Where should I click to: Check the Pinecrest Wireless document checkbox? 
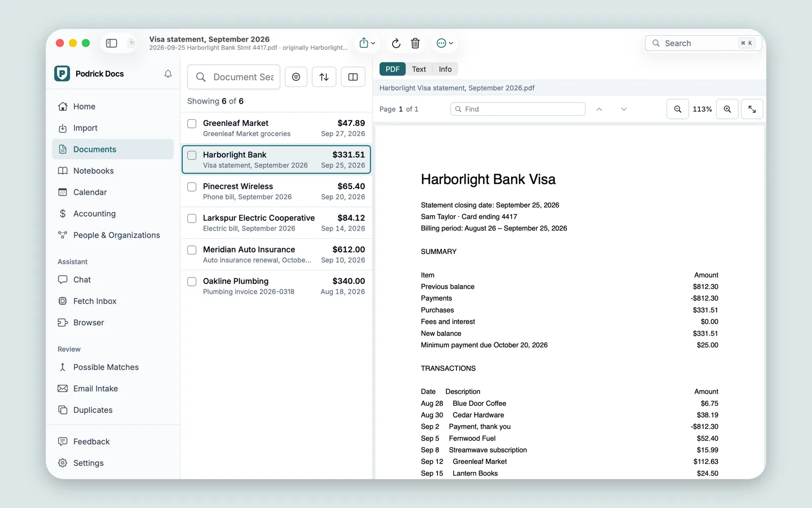pyautogui.click(x=192, y=186)
